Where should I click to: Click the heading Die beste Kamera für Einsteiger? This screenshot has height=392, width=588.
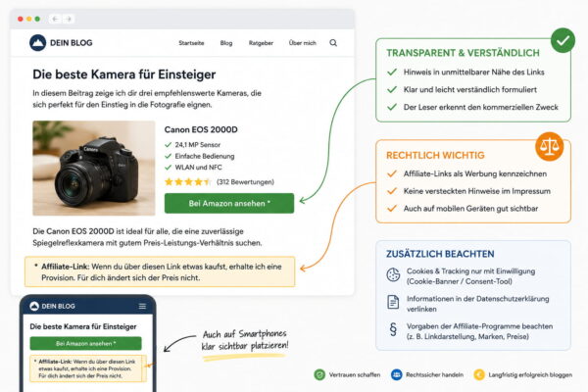click(124, 74)
